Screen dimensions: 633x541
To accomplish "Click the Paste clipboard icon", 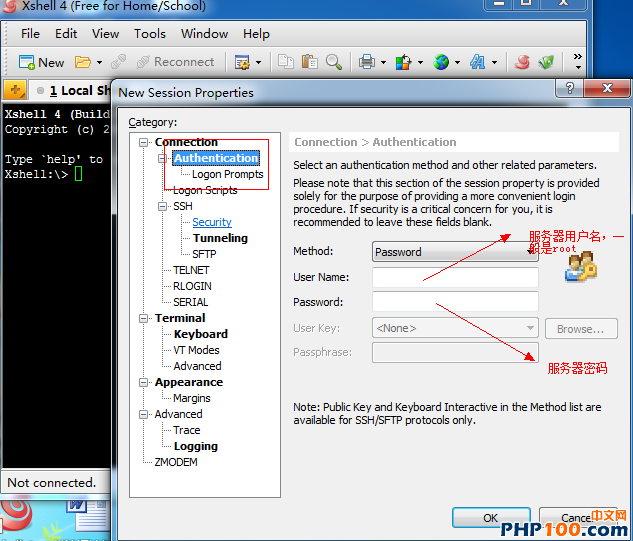I will pos(309,62).
